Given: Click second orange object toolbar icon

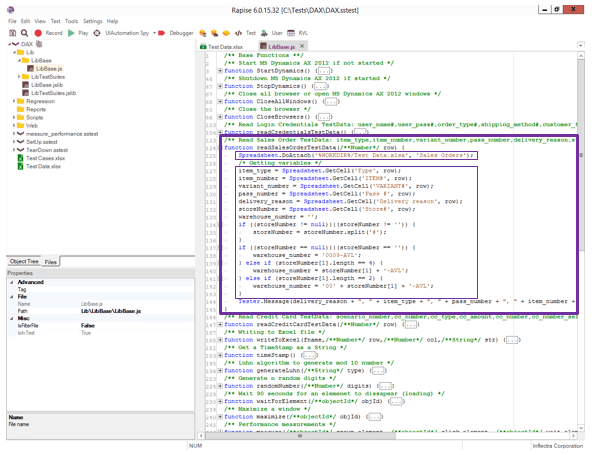Looking at the screenshot, I should (x=214, y=33).
